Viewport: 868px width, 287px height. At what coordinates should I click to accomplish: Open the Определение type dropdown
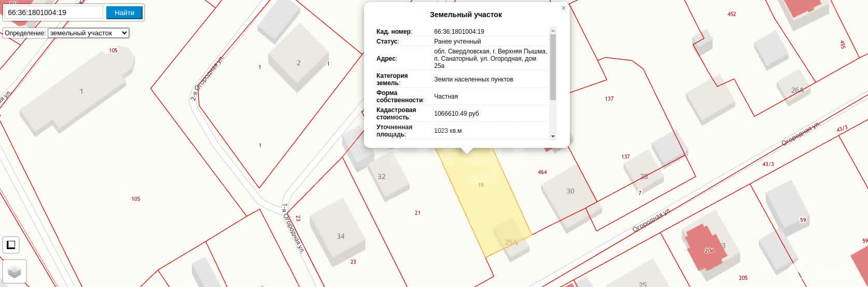(x=88, y=33)
